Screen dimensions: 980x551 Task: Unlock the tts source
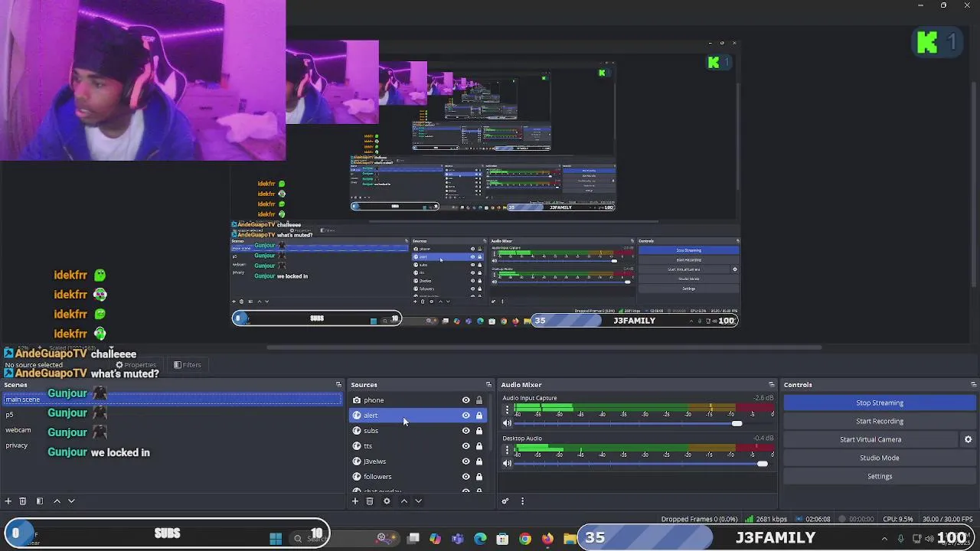pyautogui.click(x=479, y=446)
